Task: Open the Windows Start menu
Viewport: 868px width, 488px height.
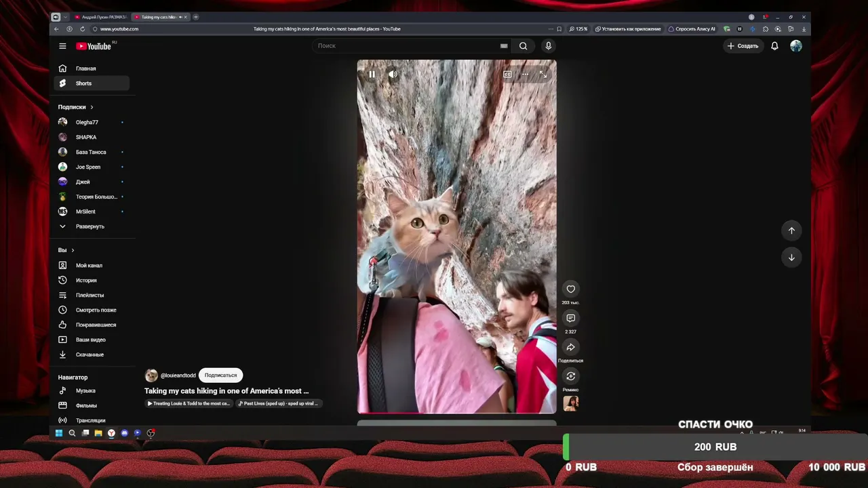Action: point(59,433)
